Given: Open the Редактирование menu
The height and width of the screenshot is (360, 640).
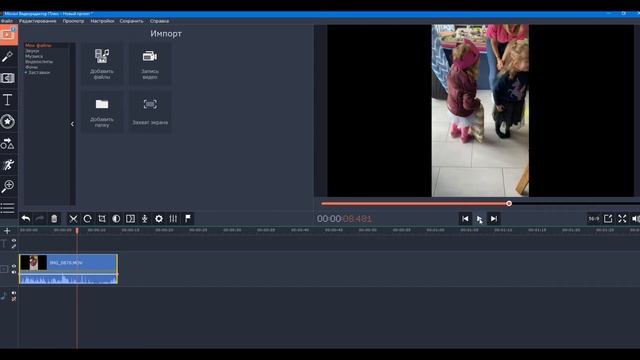Looking at the screenshot, I should (x=38, y=21).
